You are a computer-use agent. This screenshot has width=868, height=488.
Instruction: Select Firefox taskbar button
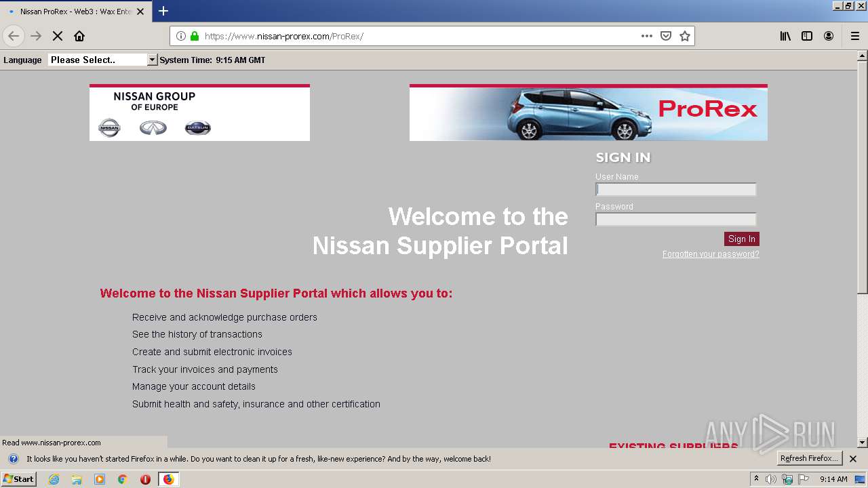tap(168, 479)
